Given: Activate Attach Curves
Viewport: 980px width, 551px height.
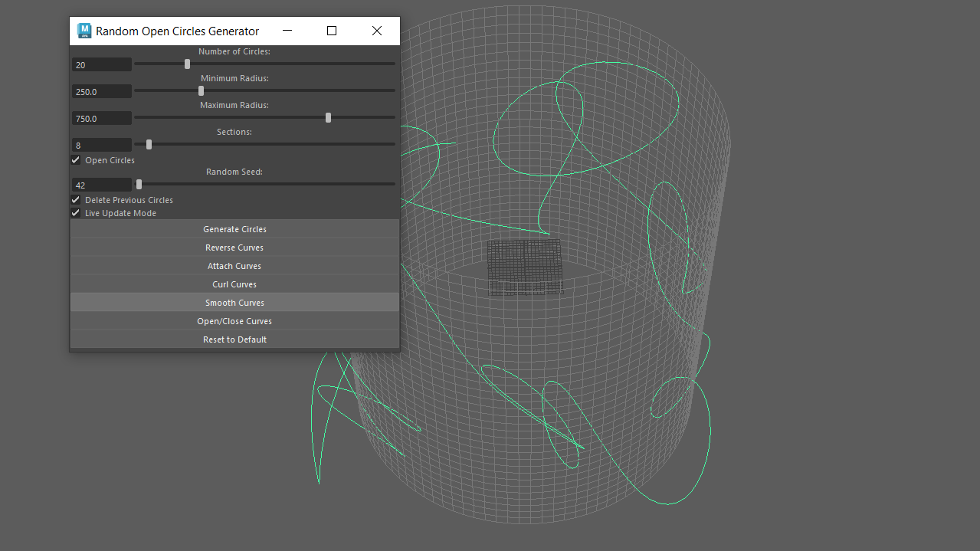Looking at the screenshot, I should tap(234, 265).
